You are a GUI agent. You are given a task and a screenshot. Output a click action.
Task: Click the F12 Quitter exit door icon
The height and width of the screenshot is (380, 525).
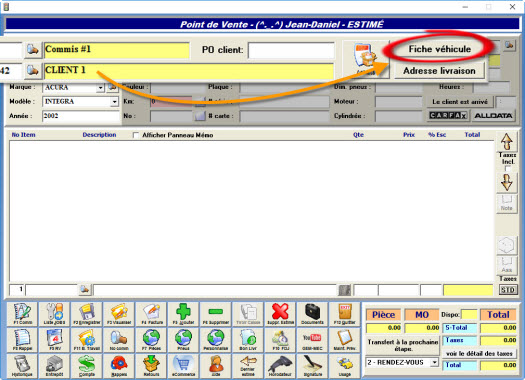point(345,314)
